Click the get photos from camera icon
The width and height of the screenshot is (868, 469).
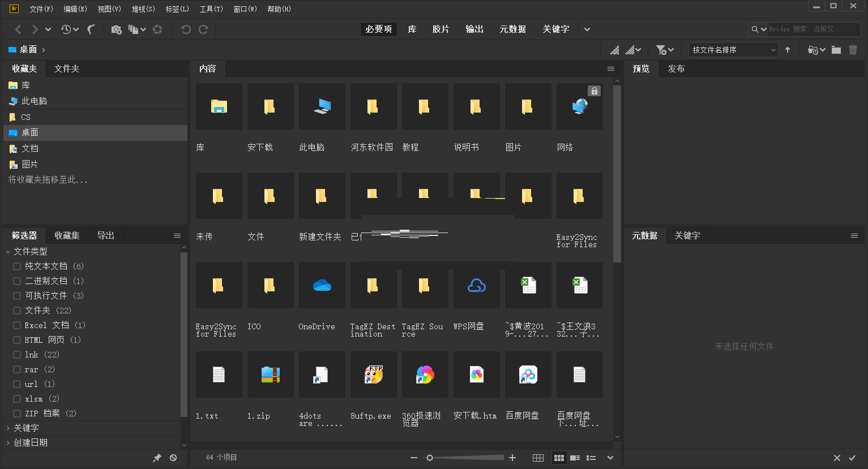click(116, 29)
